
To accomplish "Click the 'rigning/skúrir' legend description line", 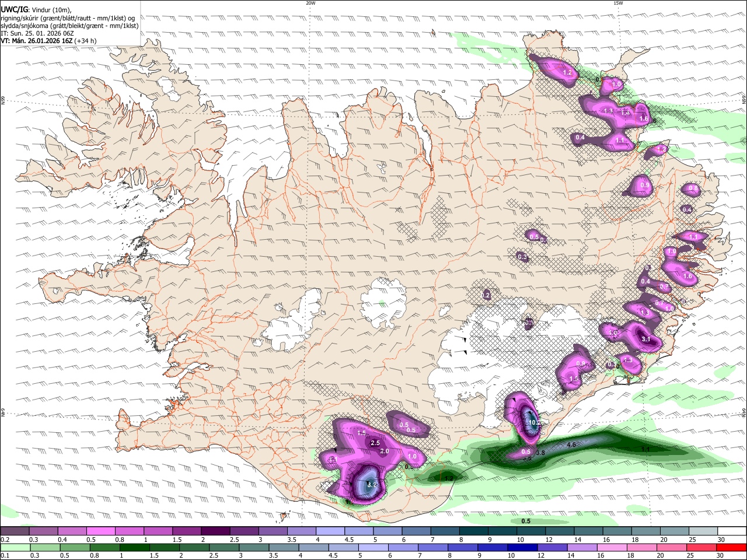I will coord(68,17).
